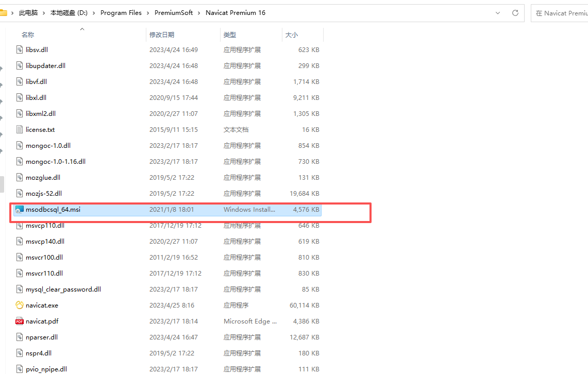The height and width of the screenshot is (374, 588).
Task: Click the refresh button in address bar
Action: 515,13
